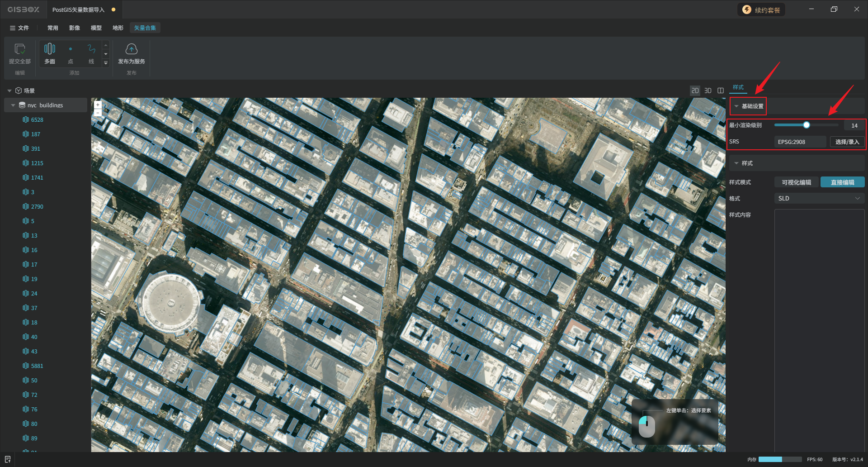
Task: Click the minimum render level slider handle
Action: (806, 125)
